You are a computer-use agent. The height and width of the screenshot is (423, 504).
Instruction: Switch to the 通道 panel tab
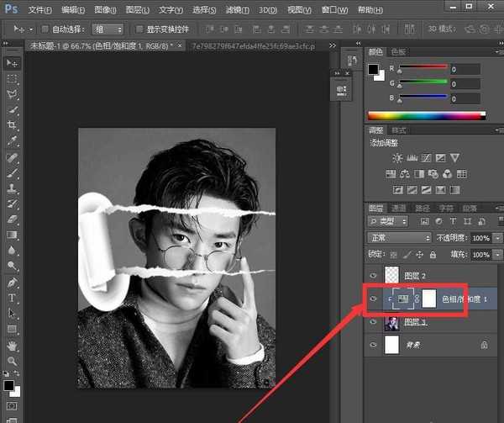[400, 208]
